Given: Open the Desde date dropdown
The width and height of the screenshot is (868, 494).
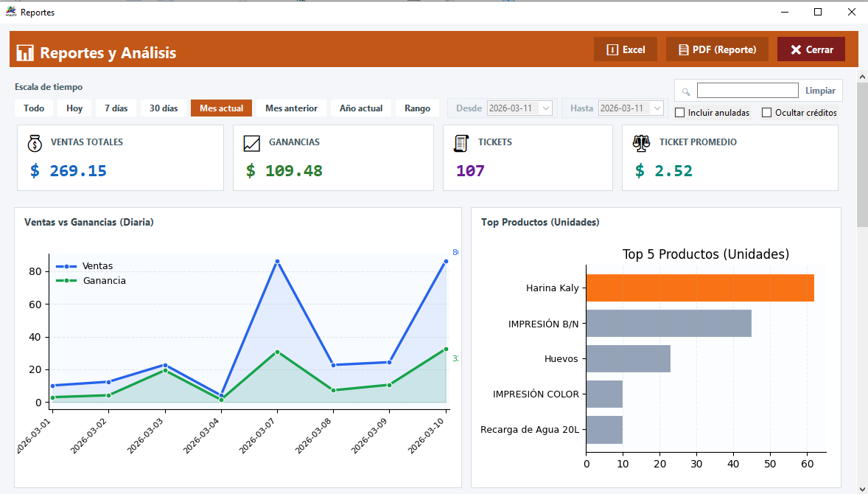Looking at the screenshot, I should click(546, 108).
